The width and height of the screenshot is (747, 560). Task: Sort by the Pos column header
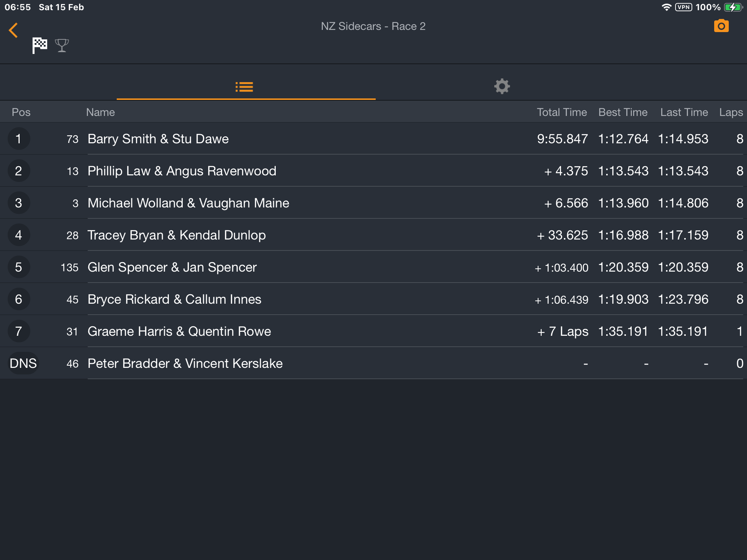pyautogui.click(x=21, y=112)
